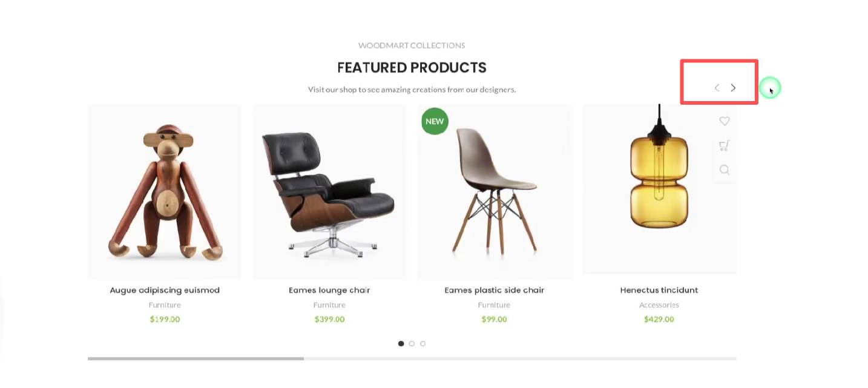The image size is (868, 388).
Task: Open Accessories category under Henectus tincidunt
Action: pyautogui.click(x=659, y=305)
